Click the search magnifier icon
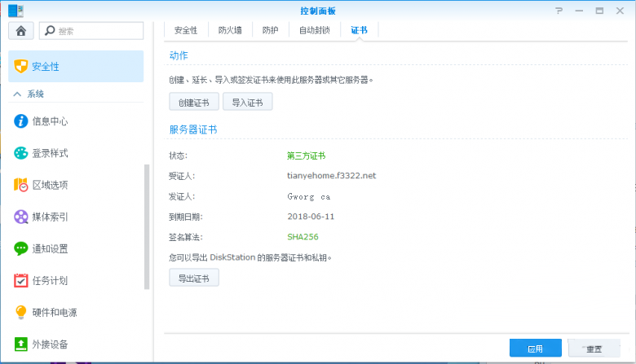 50,31
